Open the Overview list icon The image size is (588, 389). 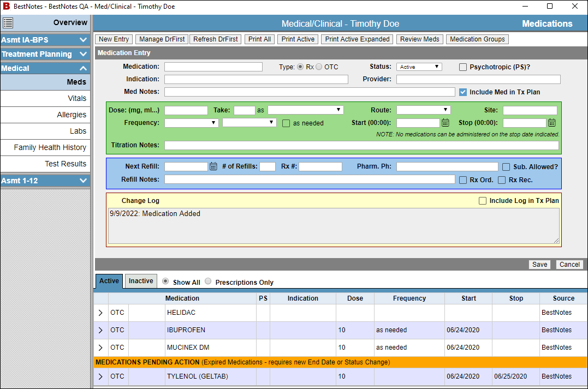coord(8,23)
